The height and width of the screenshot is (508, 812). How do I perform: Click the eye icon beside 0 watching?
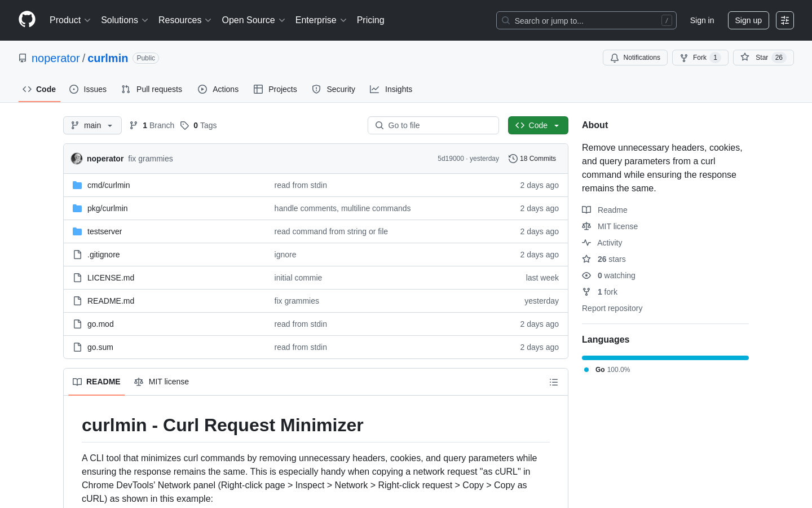pyautogui.click(x=586, y=275)
